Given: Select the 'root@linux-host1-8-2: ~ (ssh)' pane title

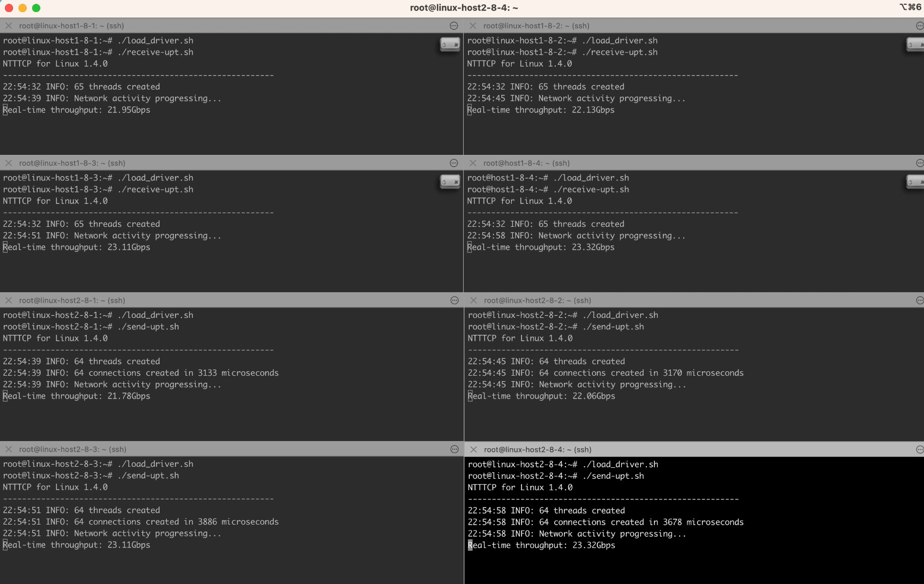Looking at the screenshot, I should tap(536, 26).
